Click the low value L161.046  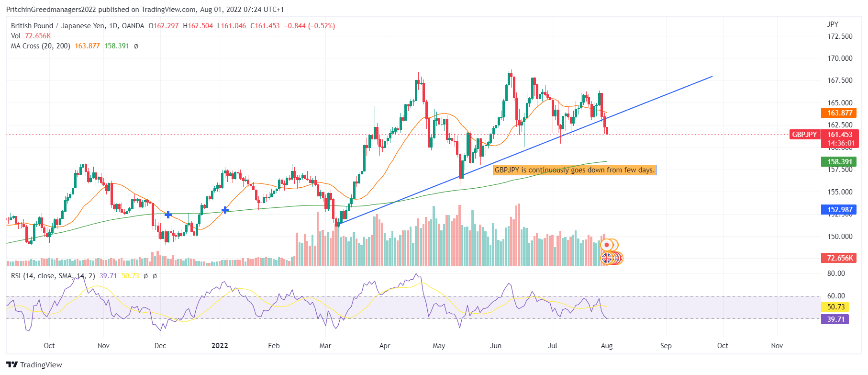[232, 26]
